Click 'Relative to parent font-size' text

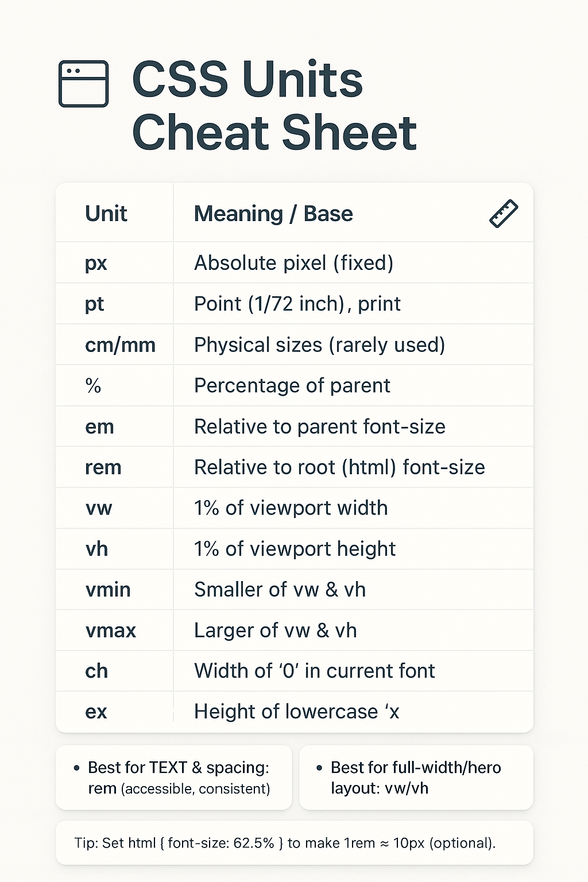click(319, 427)
